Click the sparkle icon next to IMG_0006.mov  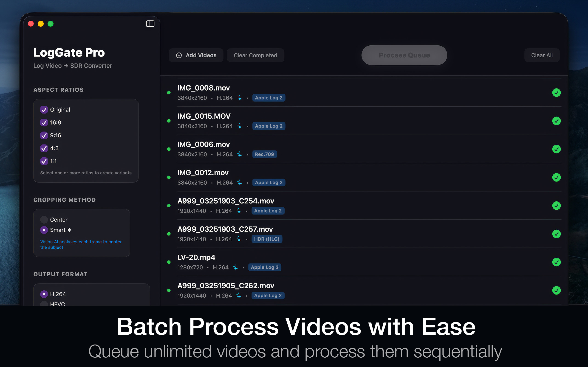(239, 154)
